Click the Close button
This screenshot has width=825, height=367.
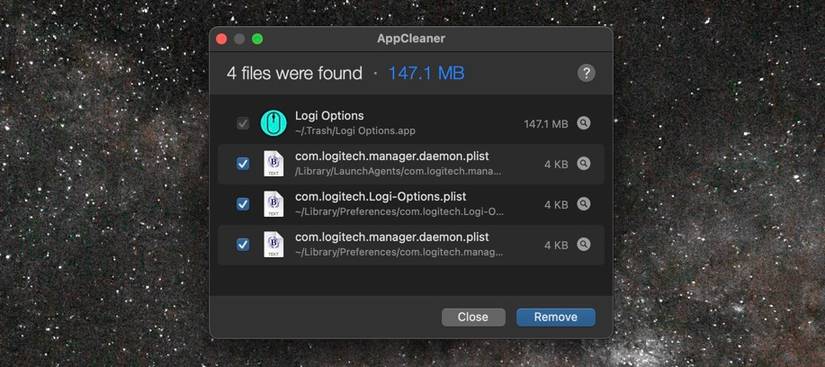[473, 317]
